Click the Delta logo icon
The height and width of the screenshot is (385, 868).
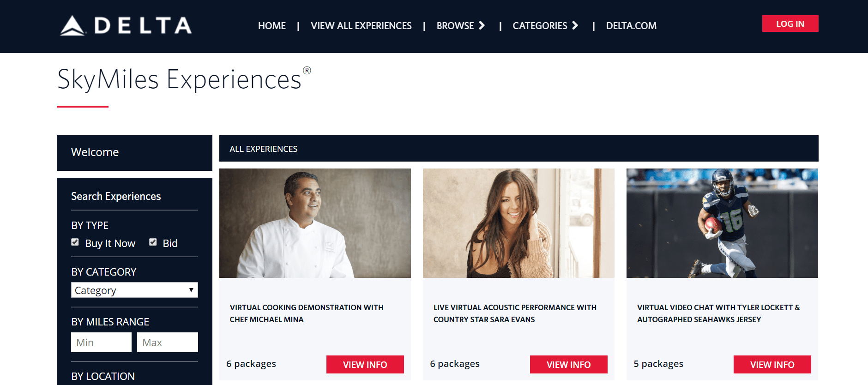(x=73, y=25)
